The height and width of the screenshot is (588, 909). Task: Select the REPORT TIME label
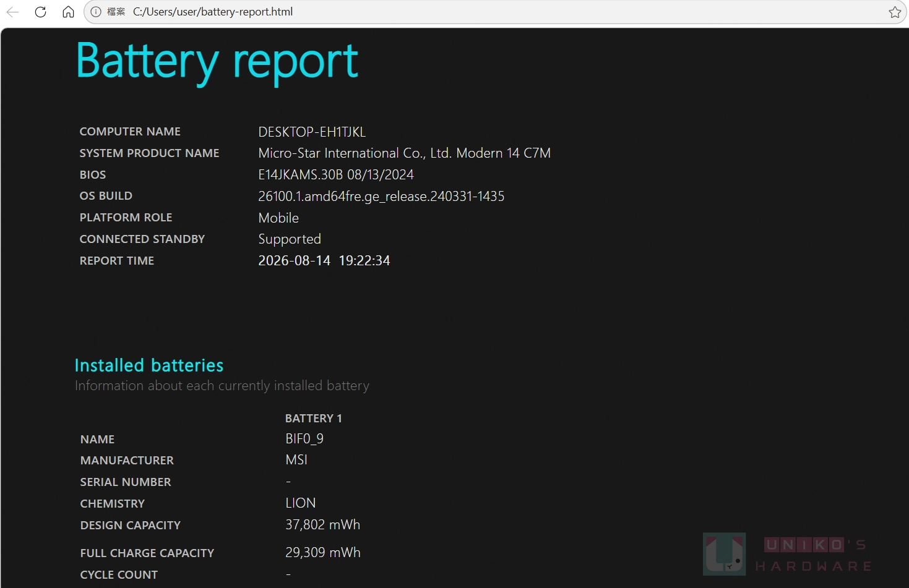click(x=117, y=261)
